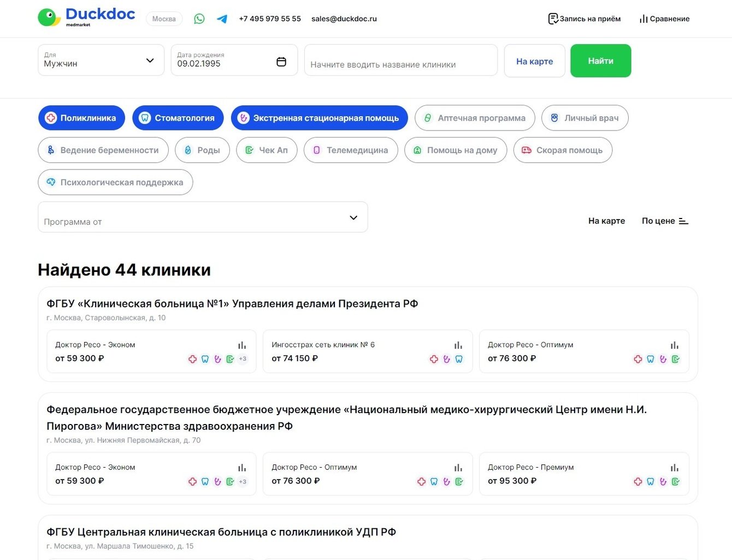Click the Telegram icon in header

tap(222, 19)
